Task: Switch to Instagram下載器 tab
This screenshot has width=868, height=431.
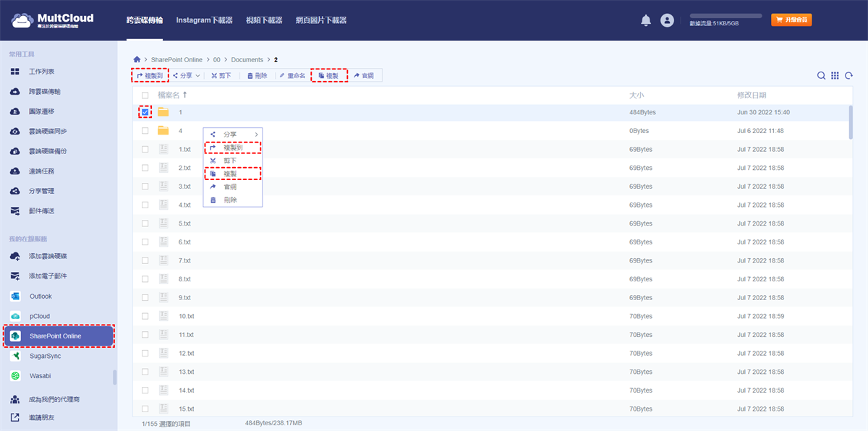Action: 205,20
